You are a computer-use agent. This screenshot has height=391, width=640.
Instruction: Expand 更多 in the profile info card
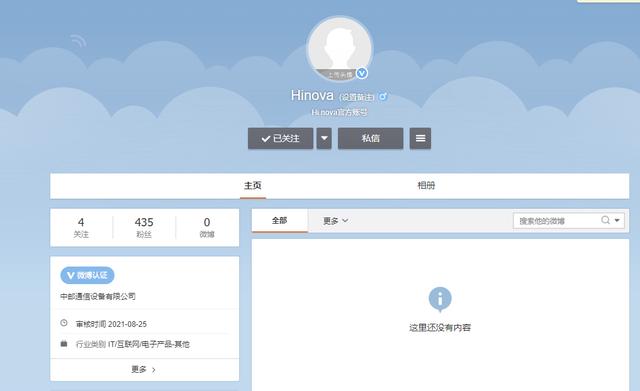pyautogui.click(x=144, y=369)
